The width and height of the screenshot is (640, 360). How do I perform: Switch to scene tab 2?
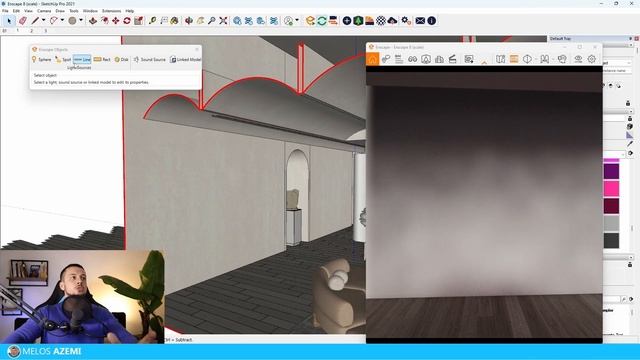pos(31,31)
